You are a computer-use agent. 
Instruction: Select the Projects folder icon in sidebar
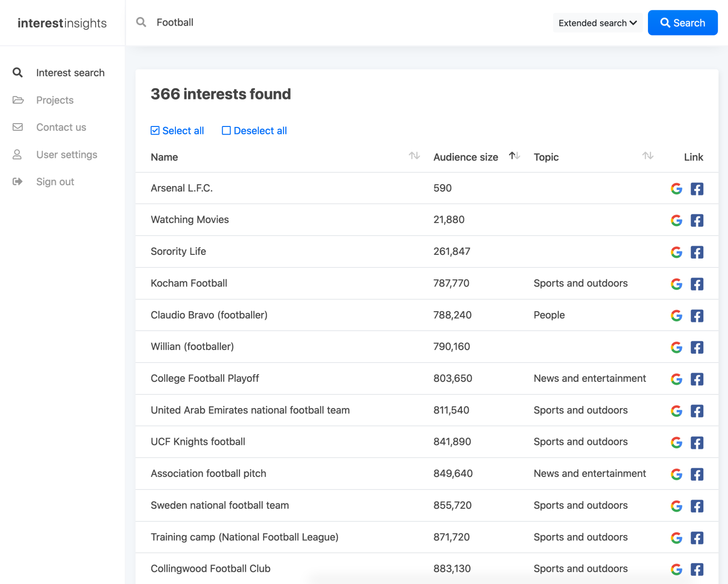(x=18, y=100)
